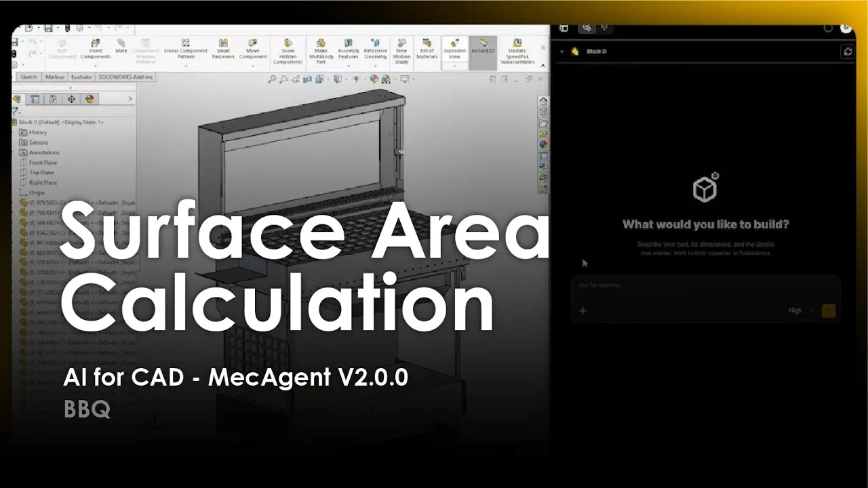Click the Exploded View tool
The height and width of the screenshot is (488, 868).
tap(454, 49)
